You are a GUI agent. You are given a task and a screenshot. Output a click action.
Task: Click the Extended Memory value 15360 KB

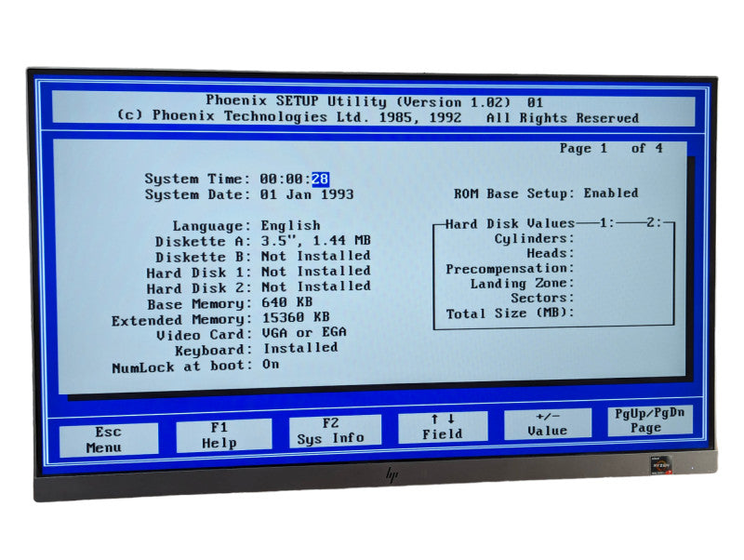point(296,317)
